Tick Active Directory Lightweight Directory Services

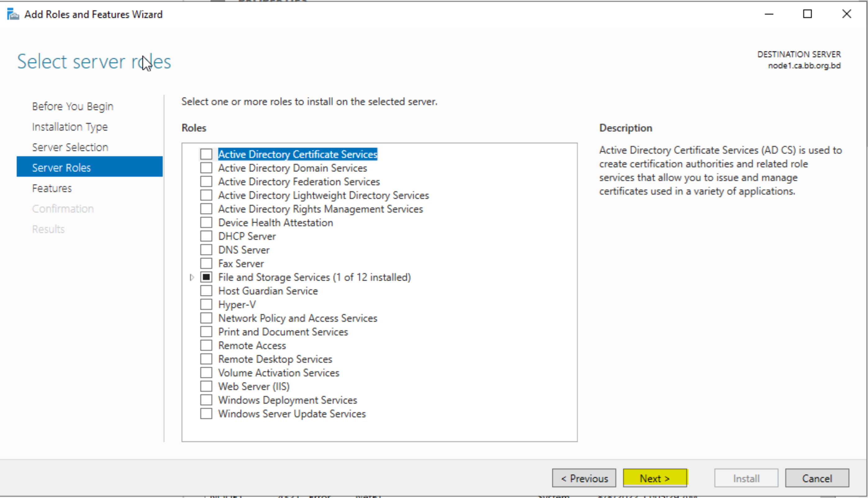coord(206,195)
